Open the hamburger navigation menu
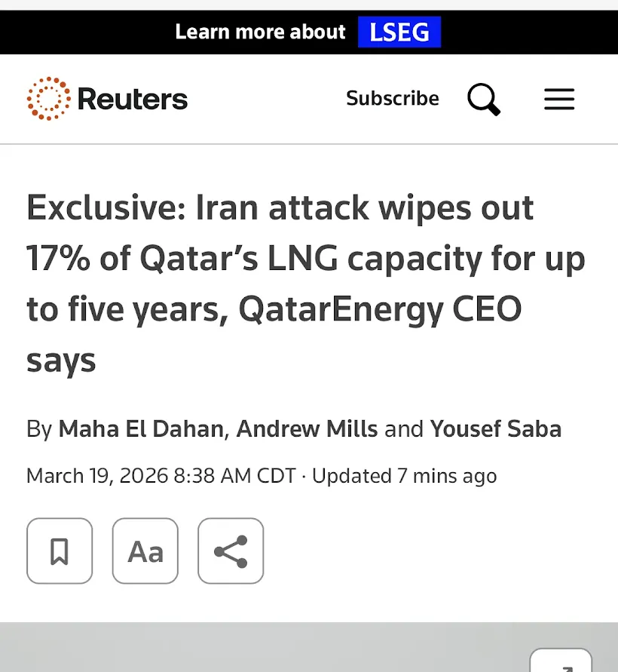 pyautogui.click(x=559, y=99)
